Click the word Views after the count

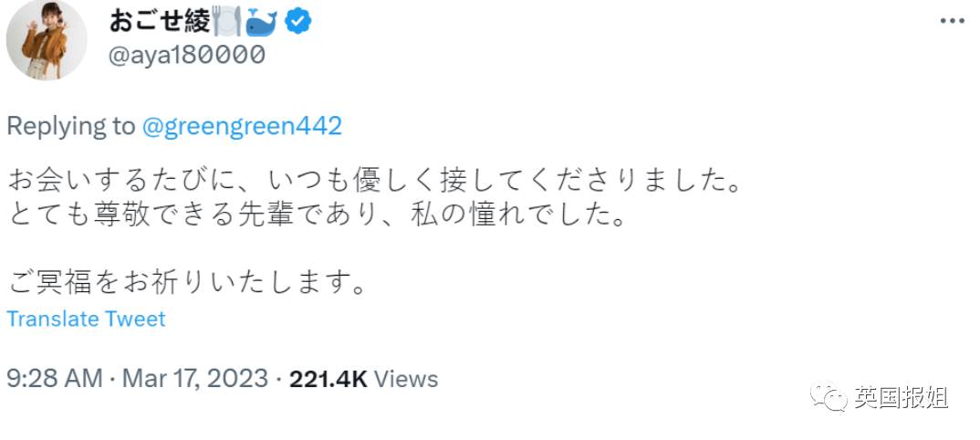pos(406,379)
